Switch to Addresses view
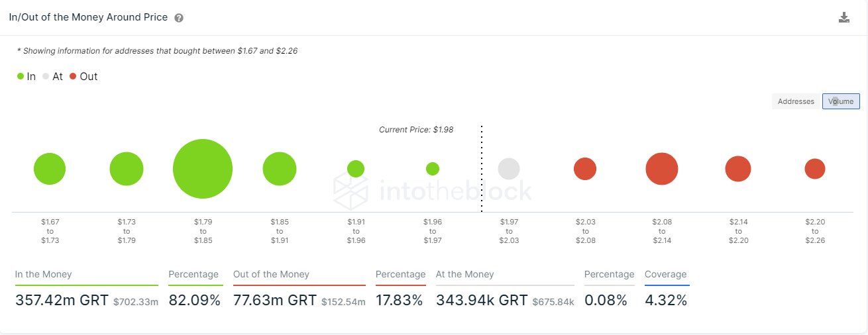 (796, 101)
